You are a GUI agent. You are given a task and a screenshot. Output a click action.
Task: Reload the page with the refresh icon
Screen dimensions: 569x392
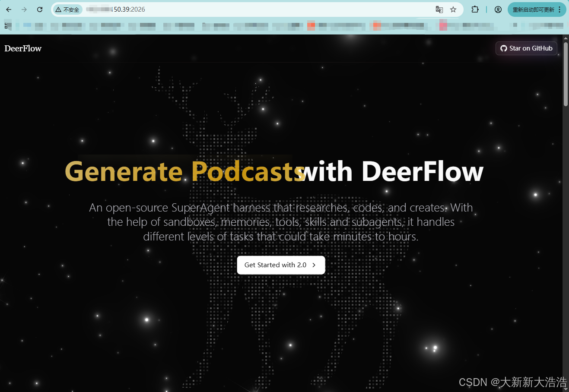pos(40,9)
